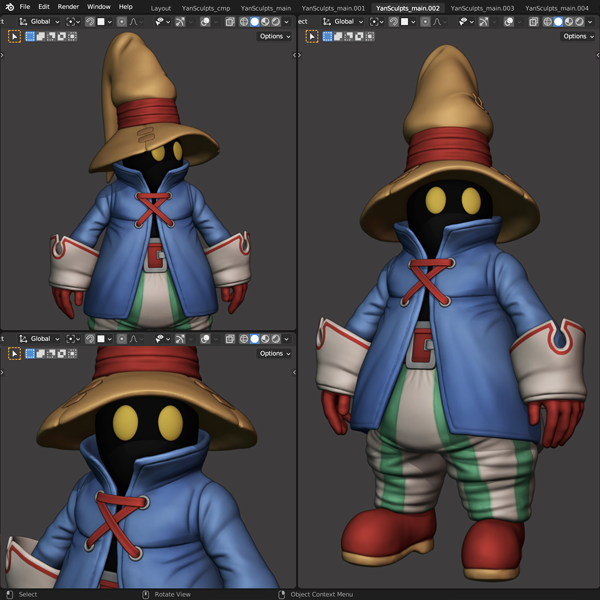Toggle proportional editing in bottom-left viewport
This screenshot has height=600, width=600.
click(121, 339)
